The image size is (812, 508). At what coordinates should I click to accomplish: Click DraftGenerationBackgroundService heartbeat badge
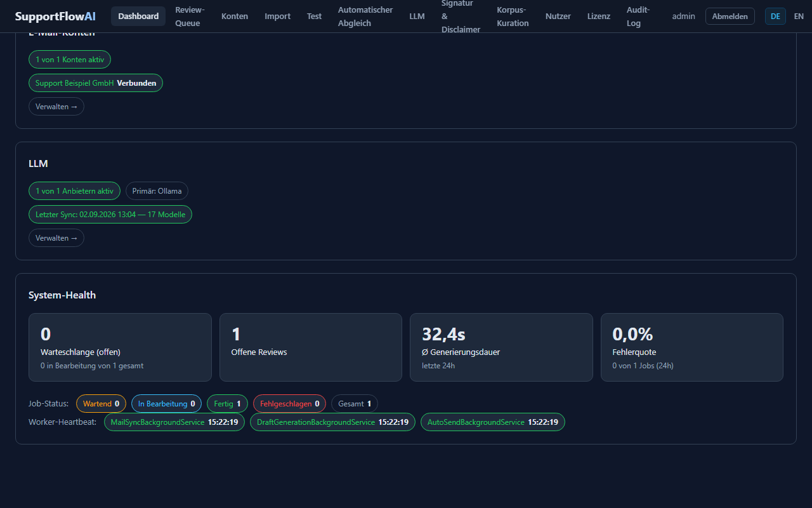click(x=332, y=422)
